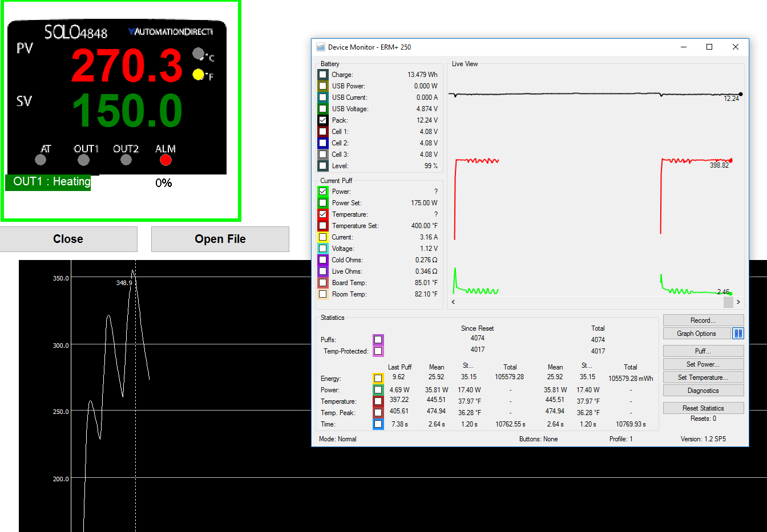Click the grey °C unit indicator
The height and width of the screenshot is (532, 767).
198,54
